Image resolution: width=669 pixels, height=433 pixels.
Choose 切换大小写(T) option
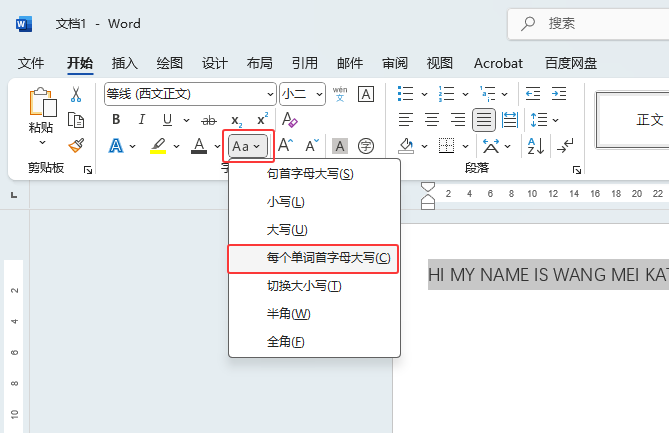pyautogui.click(x=314, y=286)
